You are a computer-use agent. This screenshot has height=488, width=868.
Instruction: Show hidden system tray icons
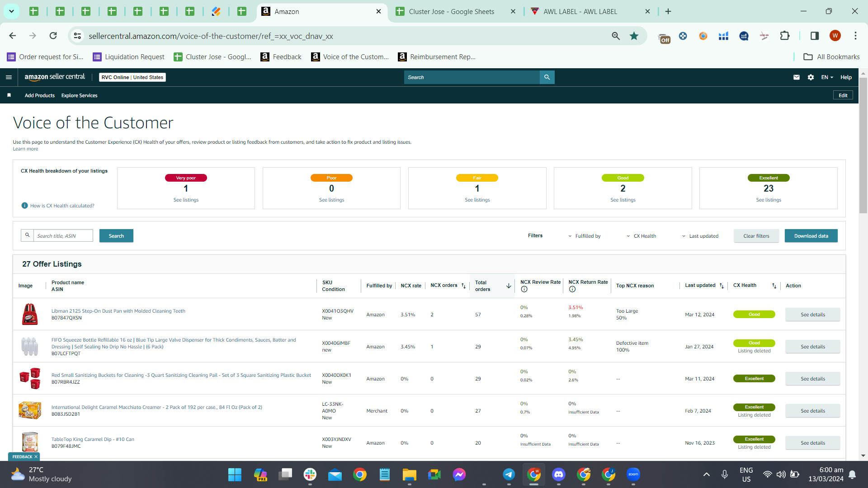[707, 474]
